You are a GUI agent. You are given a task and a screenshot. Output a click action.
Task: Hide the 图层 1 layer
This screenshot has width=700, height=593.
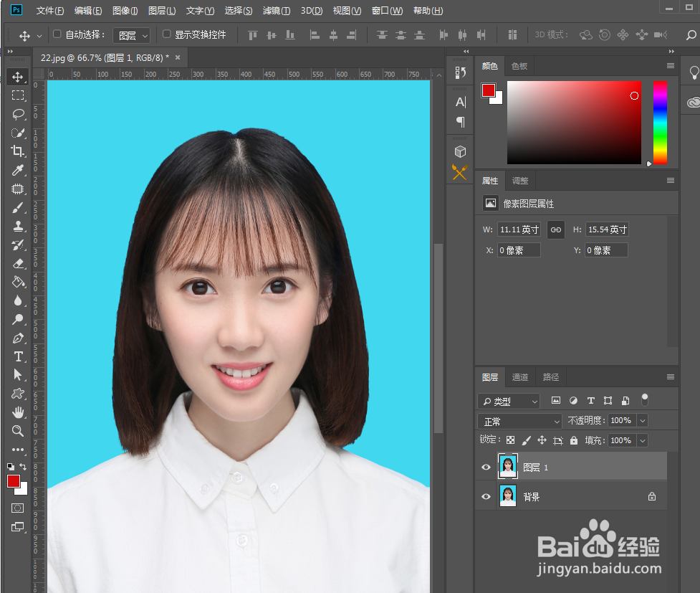click(486, 468)
